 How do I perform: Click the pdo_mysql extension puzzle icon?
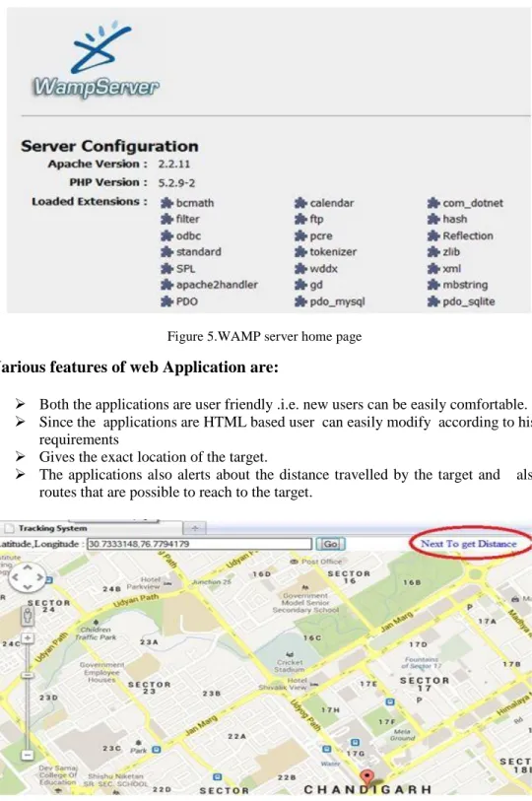pos(300,301)
